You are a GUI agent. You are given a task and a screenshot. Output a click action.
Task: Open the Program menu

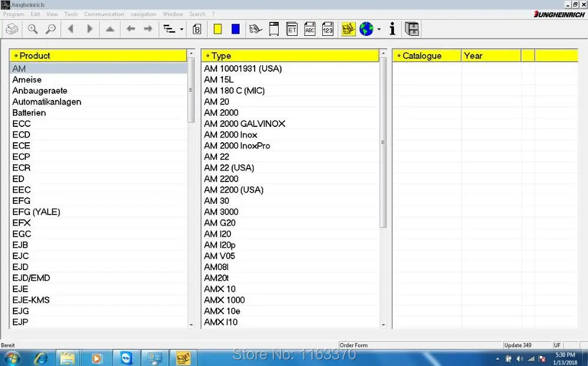(14, 14)
